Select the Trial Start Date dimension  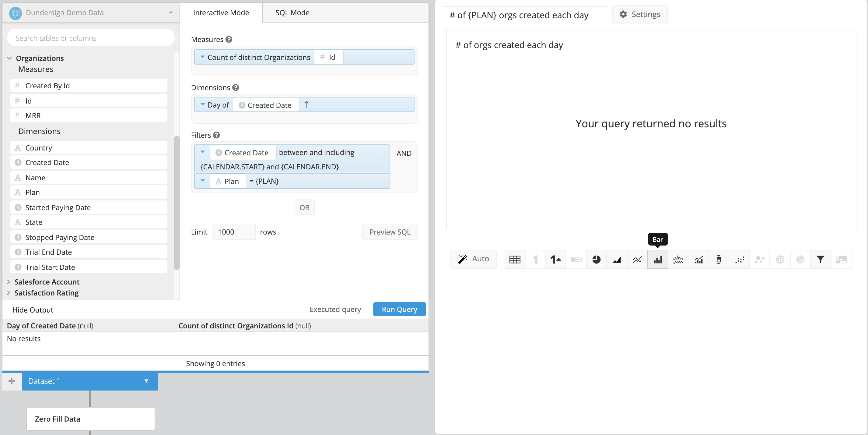pos(89,267)
